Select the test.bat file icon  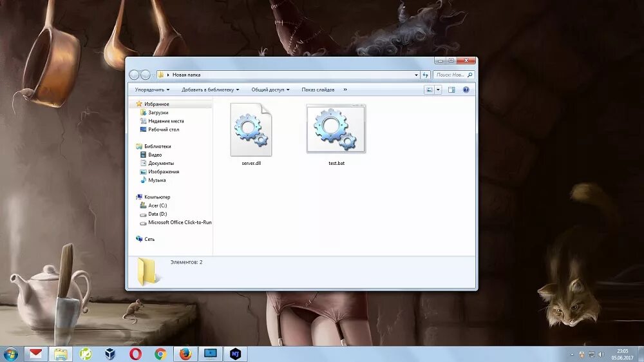coord(336,129)
